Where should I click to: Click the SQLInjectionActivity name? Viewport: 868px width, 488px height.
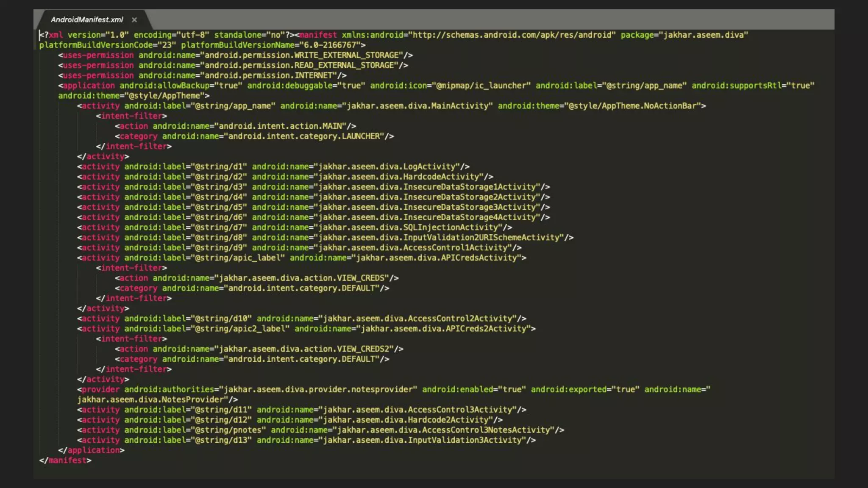coord(450,227)
